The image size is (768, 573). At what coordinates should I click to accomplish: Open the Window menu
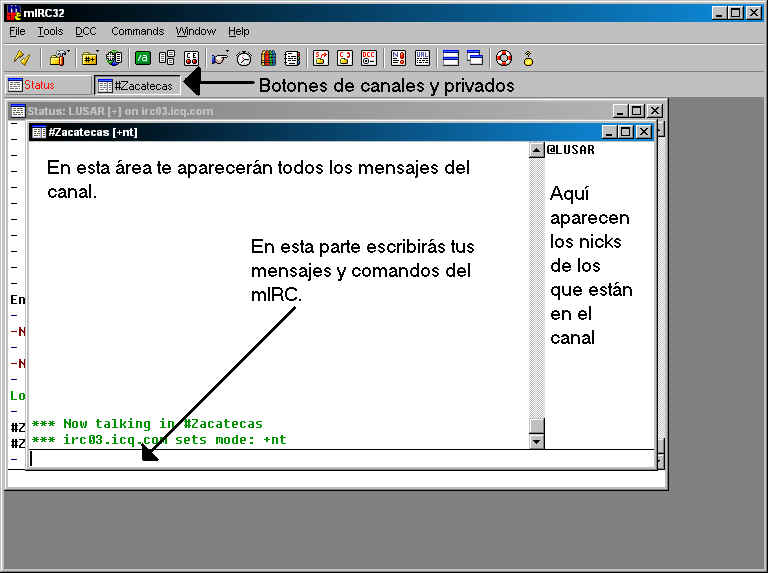click(196, 31)
